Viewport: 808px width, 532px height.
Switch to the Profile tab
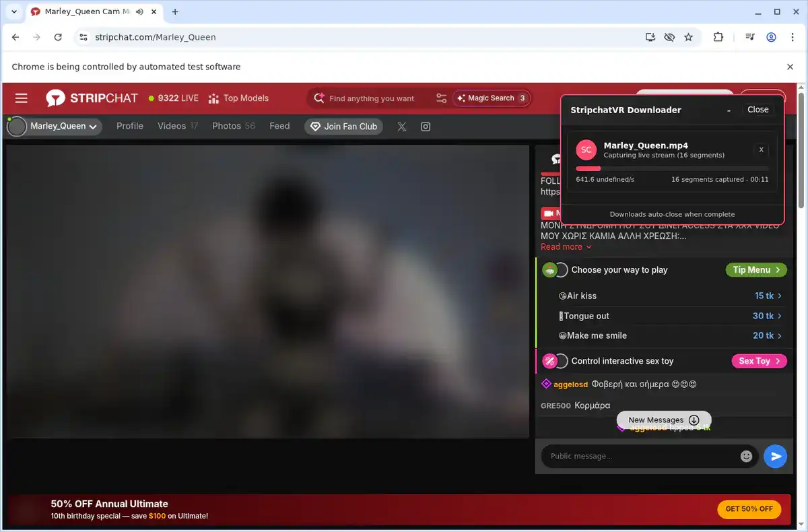[x=130, y=126]
